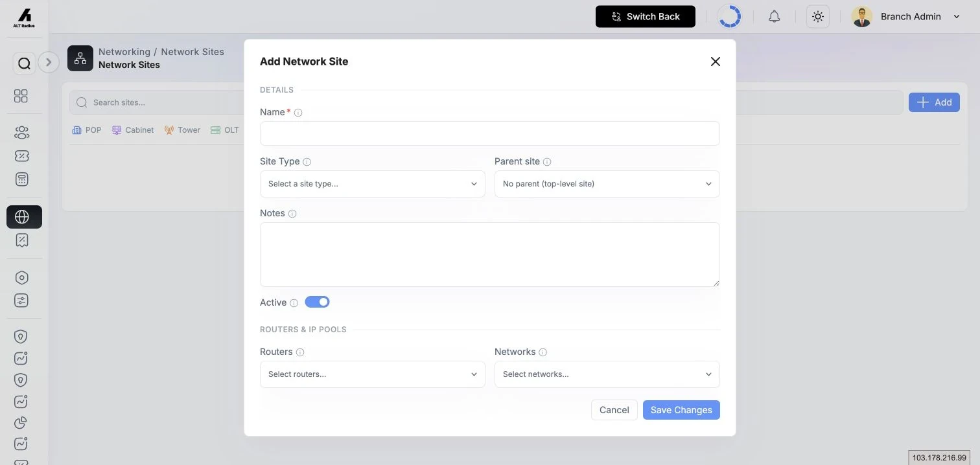Show info tooltip next to Name label
This screenshot has width=980, height=465.
[298, 113]
